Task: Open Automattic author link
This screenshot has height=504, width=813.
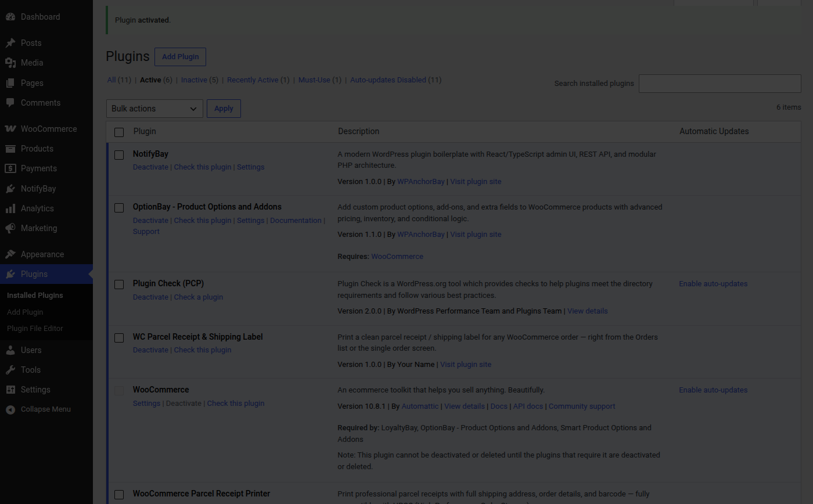Action: (420, 406)
